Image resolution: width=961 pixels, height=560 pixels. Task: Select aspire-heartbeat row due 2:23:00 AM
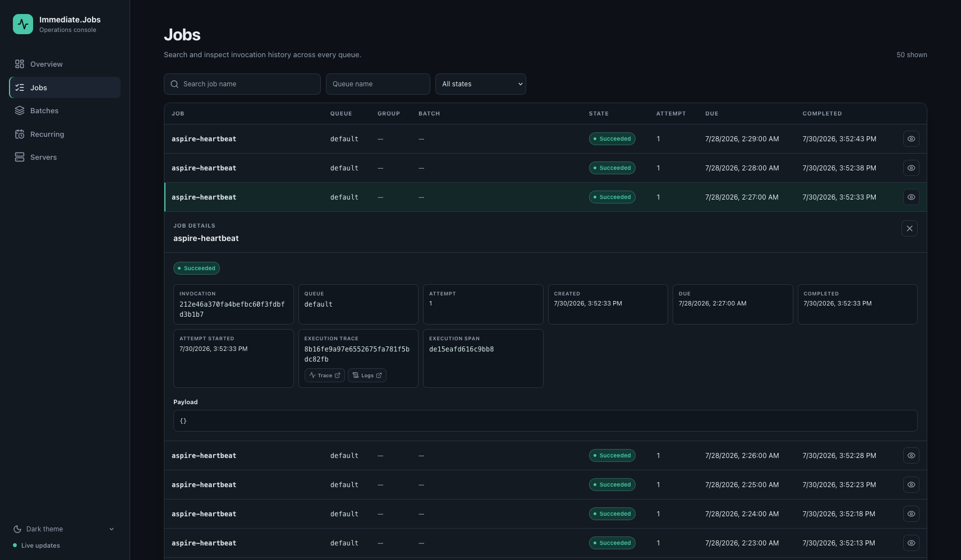pyautogui.click(x=545, y=543)
